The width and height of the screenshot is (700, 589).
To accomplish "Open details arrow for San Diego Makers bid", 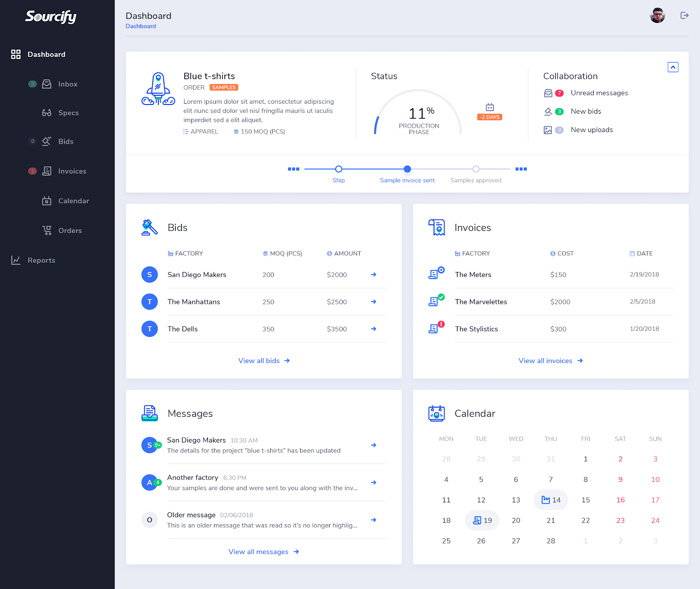I will pyautogui.click(x=373, y=275).
